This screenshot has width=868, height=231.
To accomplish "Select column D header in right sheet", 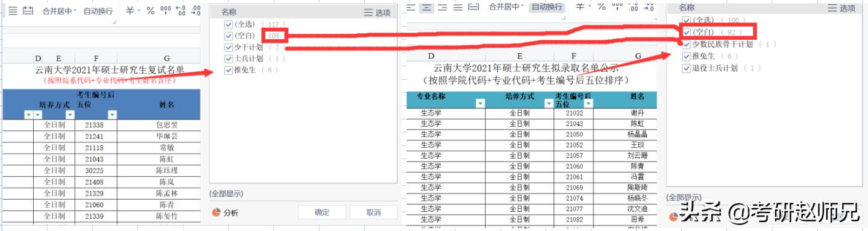I will [431, 55].
